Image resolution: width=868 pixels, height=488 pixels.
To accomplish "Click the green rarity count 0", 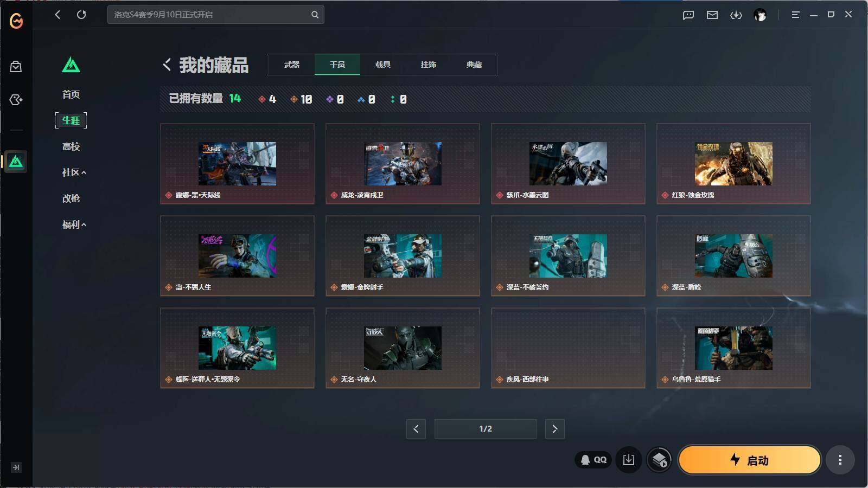I will pos(398,99).
